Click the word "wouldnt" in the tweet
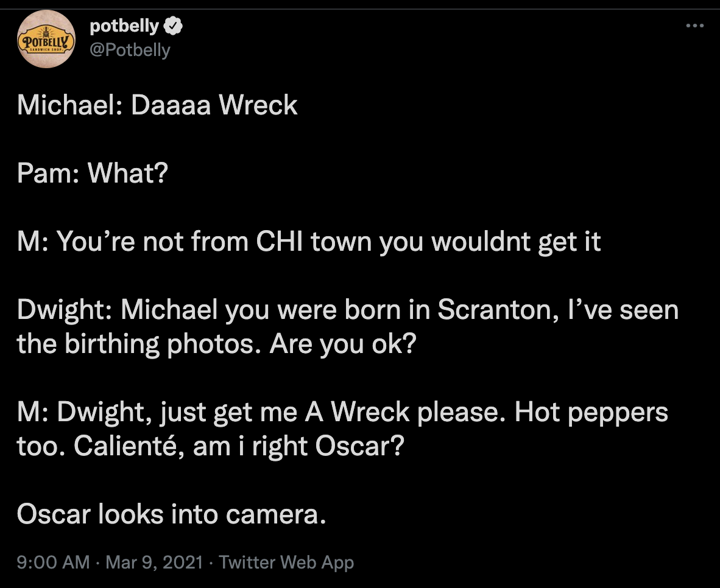720x588 pixels. [x=480, y=242]
